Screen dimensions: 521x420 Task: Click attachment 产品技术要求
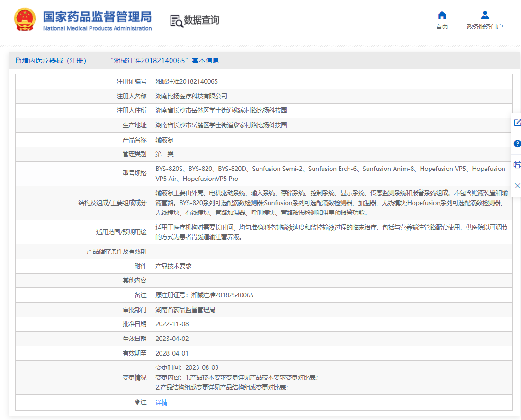click(173, 266)
